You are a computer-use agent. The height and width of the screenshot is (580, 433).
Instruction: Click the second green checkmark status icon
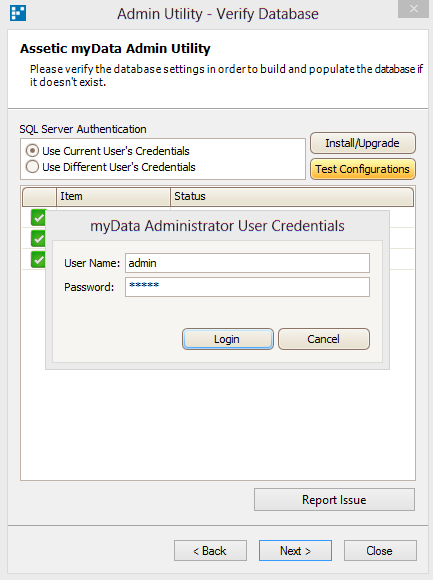(38, 238)
